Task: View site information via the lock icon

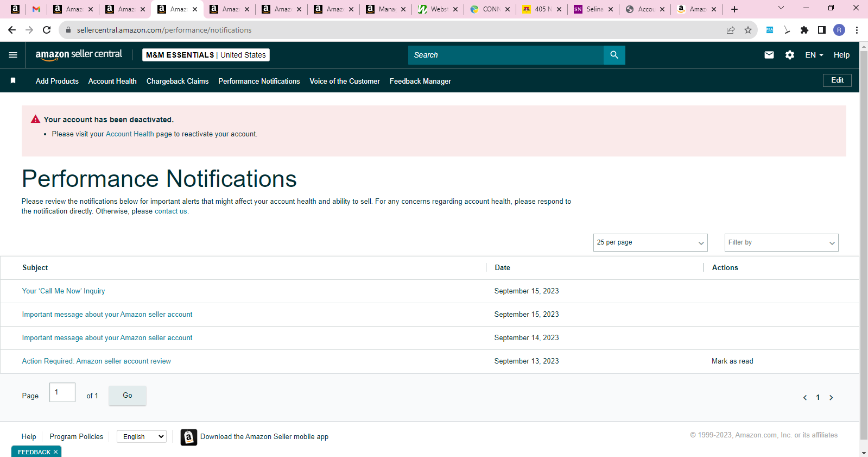Action: click(x=68, y=30)
